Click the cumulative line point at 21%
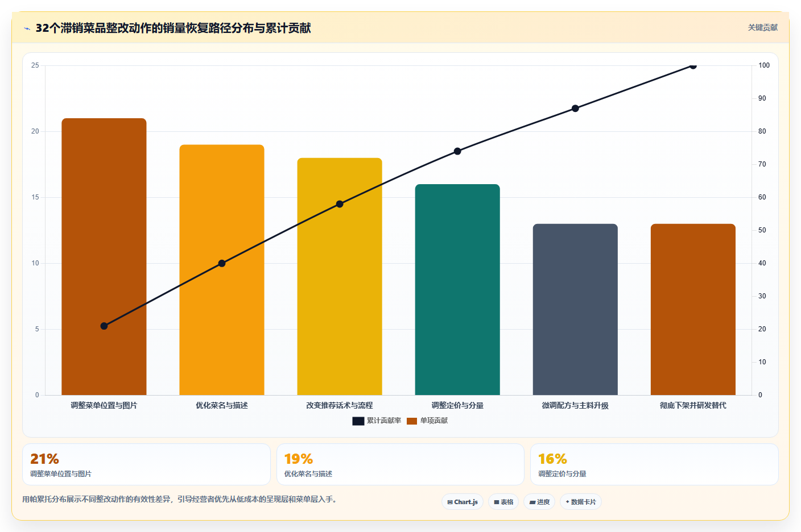 (104, 326)
